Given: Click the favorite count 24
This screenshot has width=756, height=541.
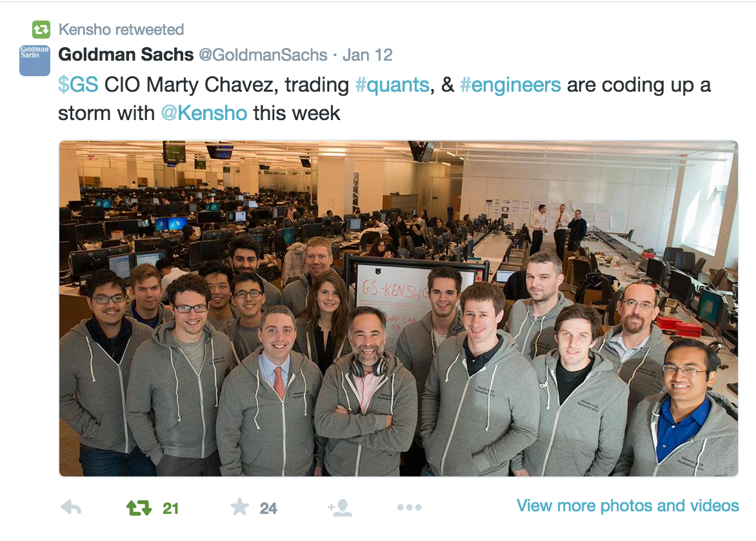Looking at the screenshot, I should [x=268, y=508].
